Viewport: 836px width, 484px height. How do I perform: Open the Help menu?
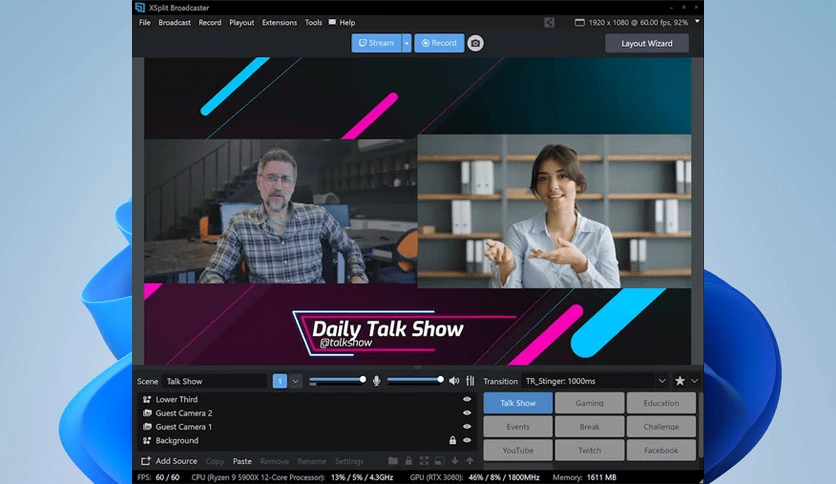click(347, 22)
